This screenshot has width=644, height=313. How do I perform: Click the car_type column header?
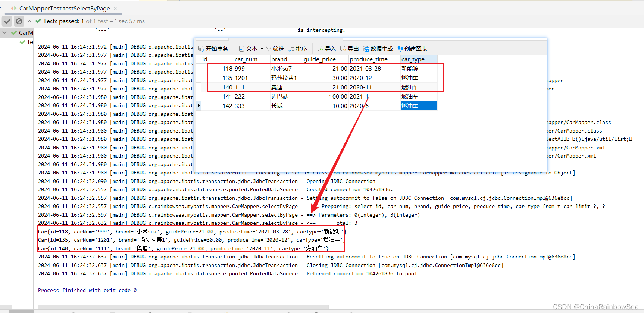[x=419, y=59]
